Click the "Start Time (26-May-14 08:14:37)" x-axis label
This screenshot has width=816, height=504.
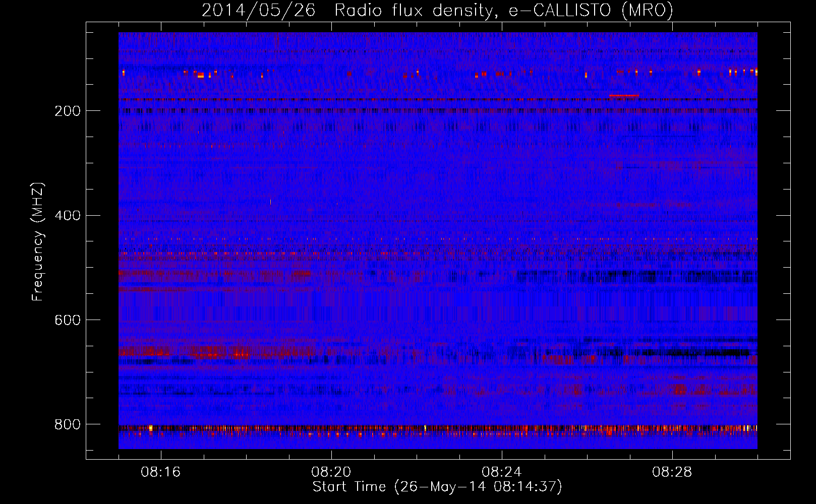(437, 487)
